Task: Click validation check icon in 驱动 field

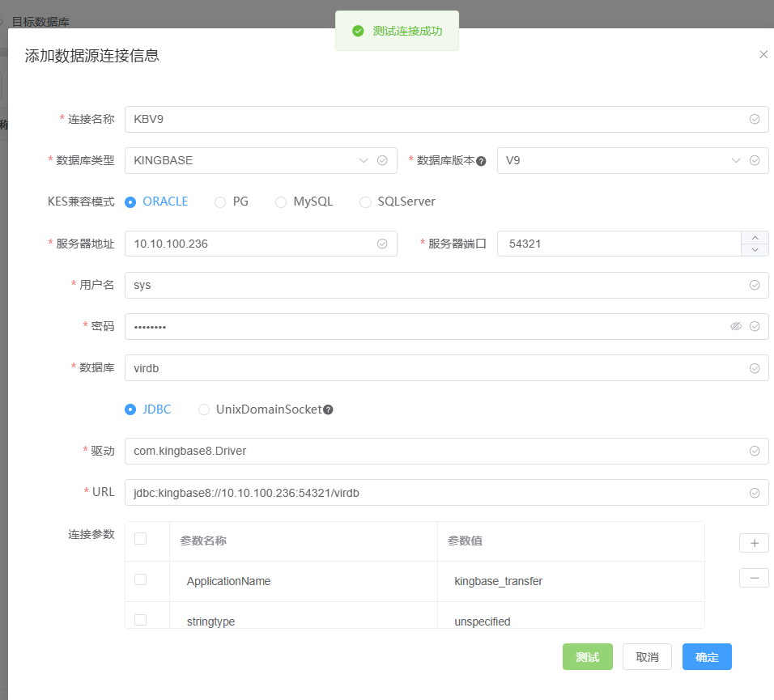Action: click(755, 451)
